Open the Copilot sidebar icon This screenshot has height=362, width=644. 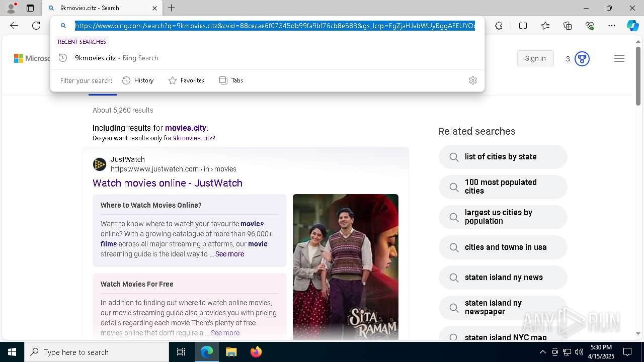[x=632, y=26]
